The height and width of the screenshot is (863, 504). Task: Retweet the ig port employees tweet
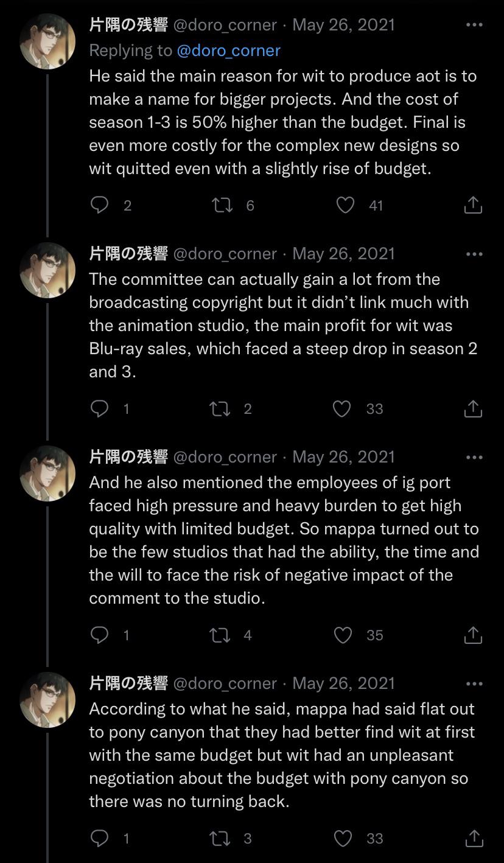219,635
